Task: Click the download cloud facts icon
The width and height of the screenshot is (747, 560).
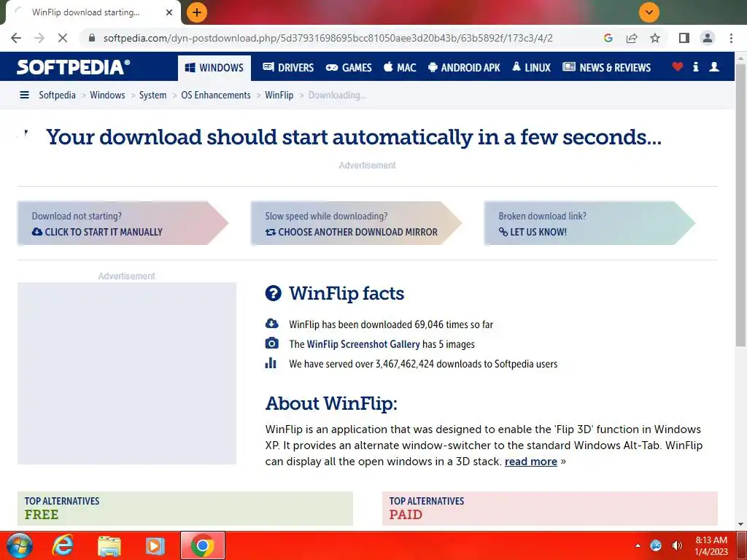Action: 271,324
